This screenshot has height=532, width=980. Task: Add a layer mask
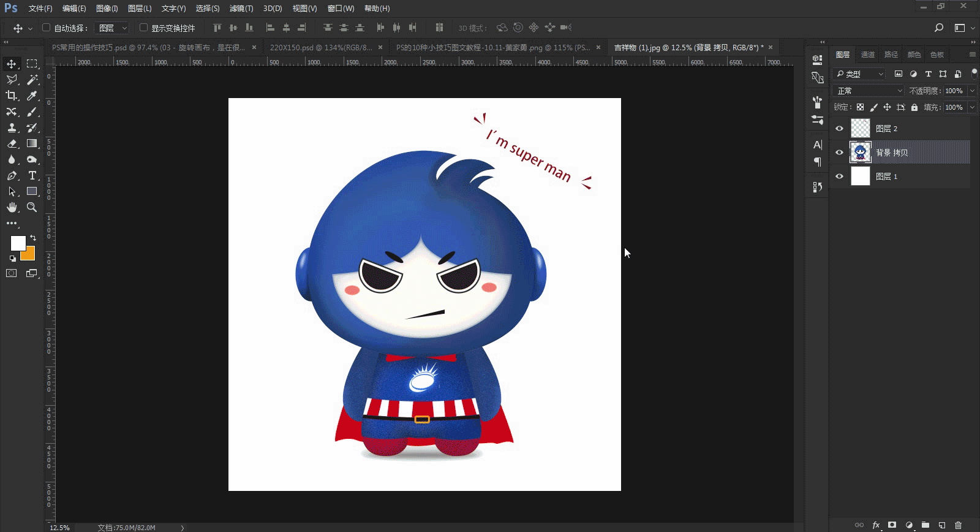[892, 525]
